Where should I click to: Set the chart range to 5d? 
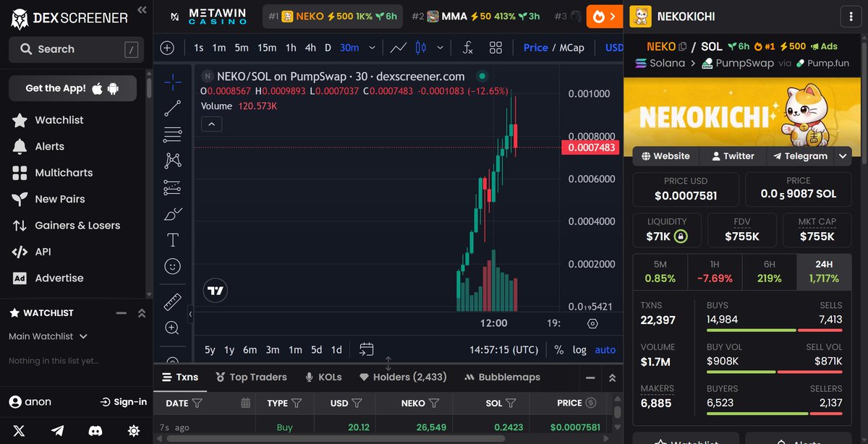click(316, 349)
